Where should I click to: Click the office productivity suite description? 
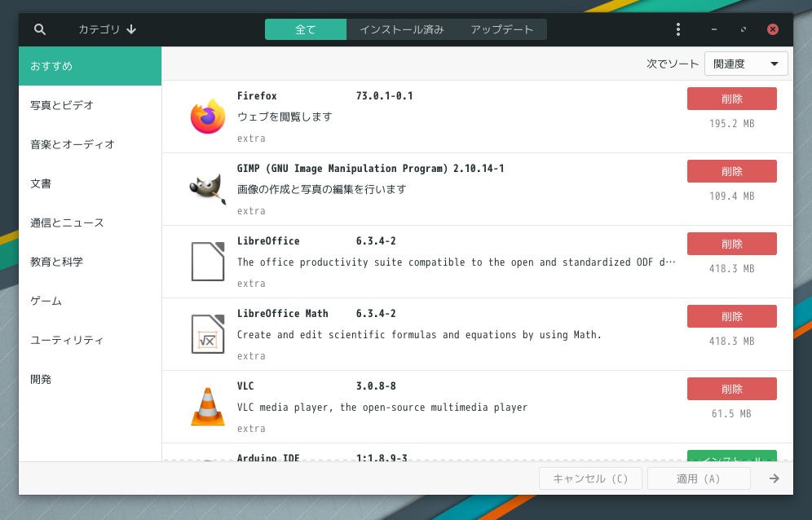pyautogui.click(x=457, y=262)
